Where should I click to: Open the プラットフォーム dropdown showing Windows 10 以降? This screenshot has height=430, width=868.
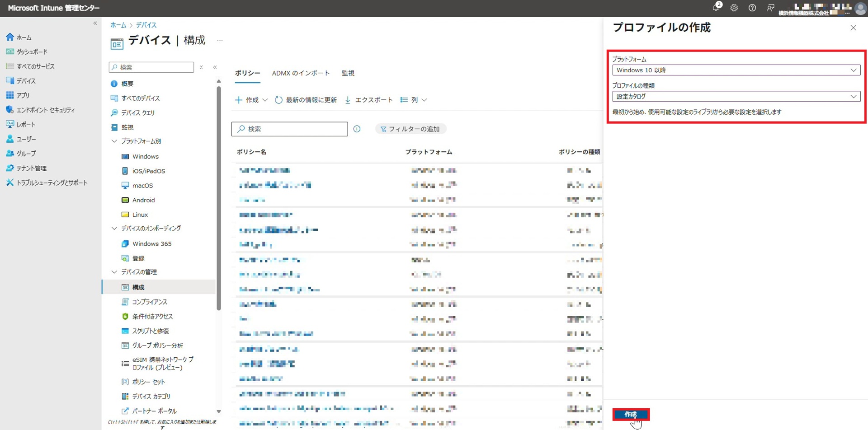(736, 70)
